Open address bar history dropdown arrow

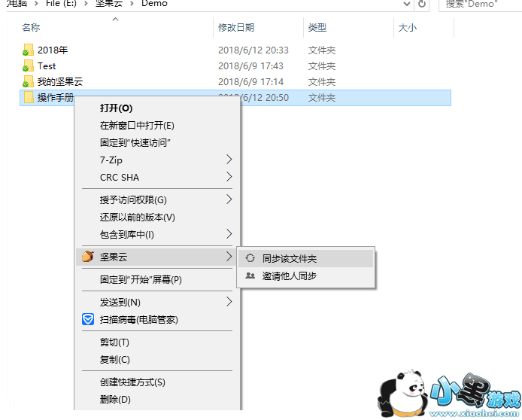(406, 4)
